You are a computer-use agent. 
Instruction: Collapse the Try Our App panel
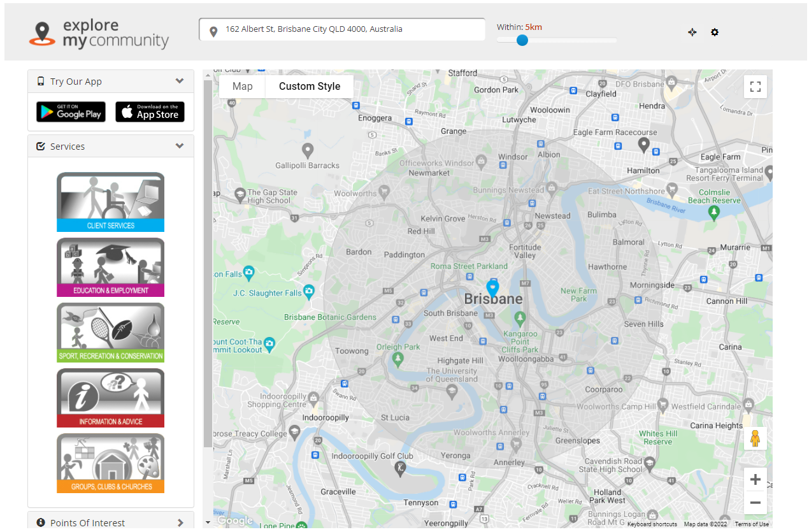(x=180, y=81)
